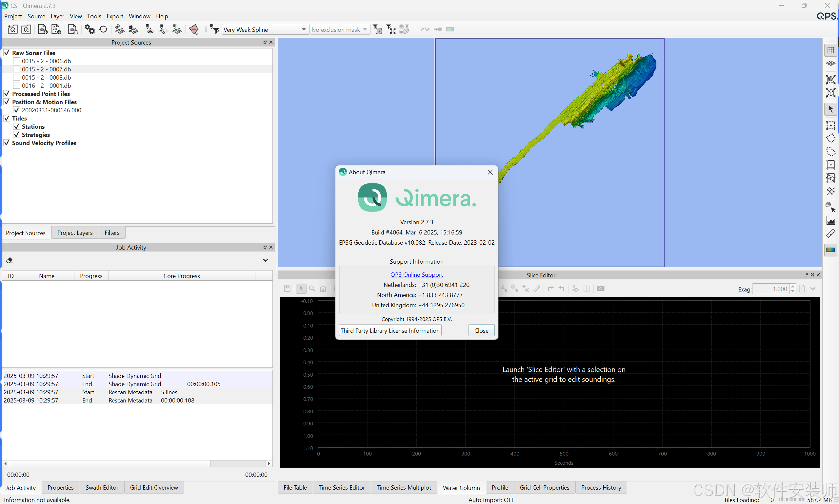Select the measure ruler tool
839x504 pixels.
coord(830,234)
